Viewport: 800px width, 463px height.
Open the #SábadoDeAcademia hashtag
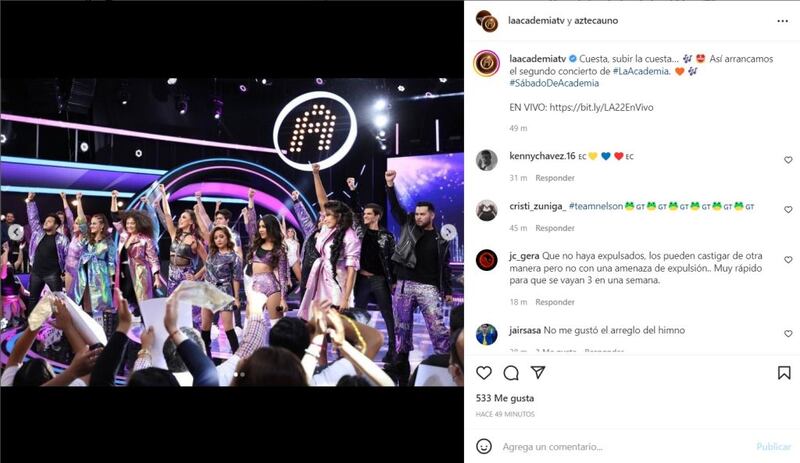[554, 83]
